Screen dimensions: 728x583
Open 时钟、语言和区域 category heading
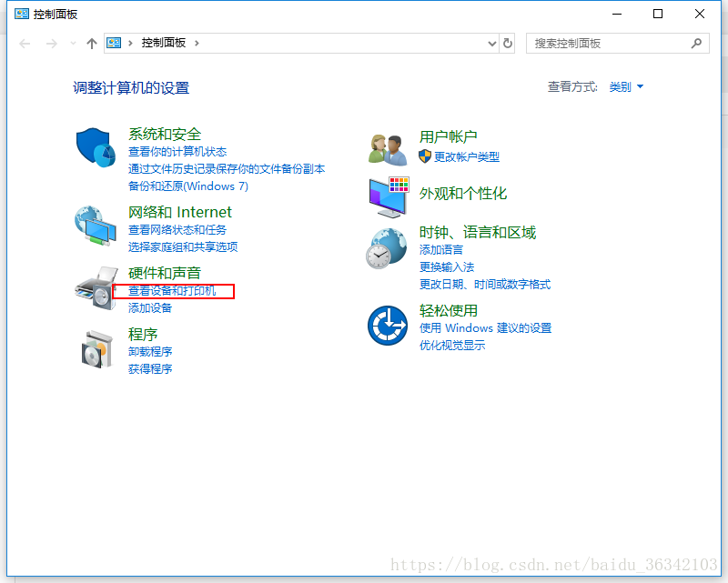477,232
